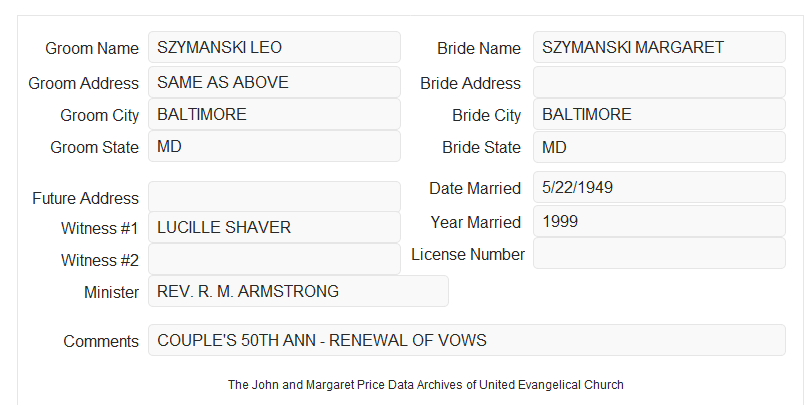Click the Date Married field
The image size is (805, 405).
pos(659,187)
